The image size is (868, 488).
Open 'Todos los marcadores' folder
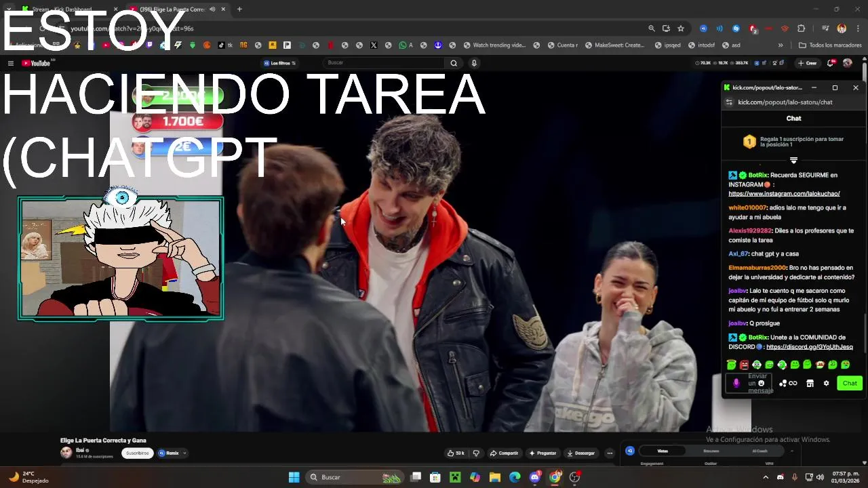click(x=830, y=45)
